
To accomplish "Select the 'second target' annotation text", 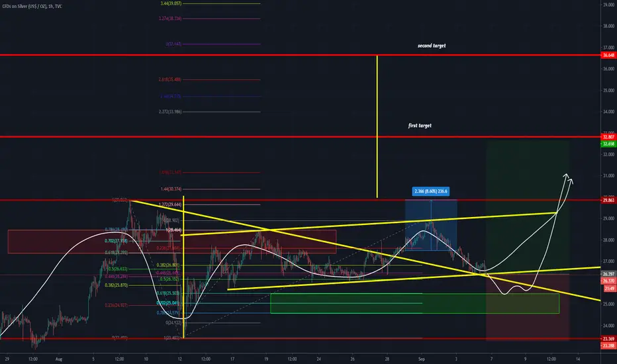I will pos(432,46).
